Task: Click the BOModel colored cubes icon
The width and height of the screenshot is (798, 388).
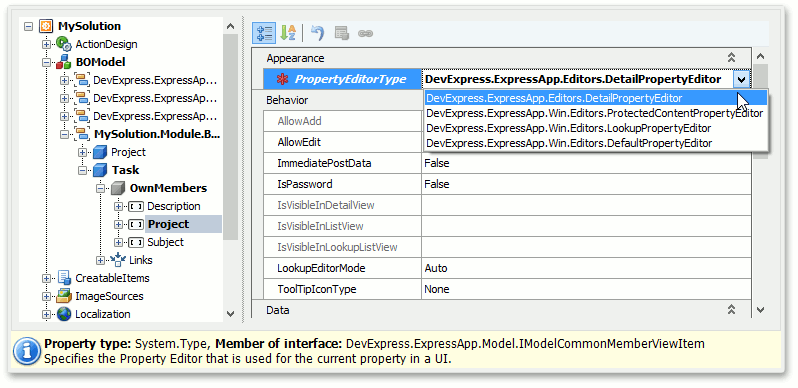Action: [x=64, y=63]
